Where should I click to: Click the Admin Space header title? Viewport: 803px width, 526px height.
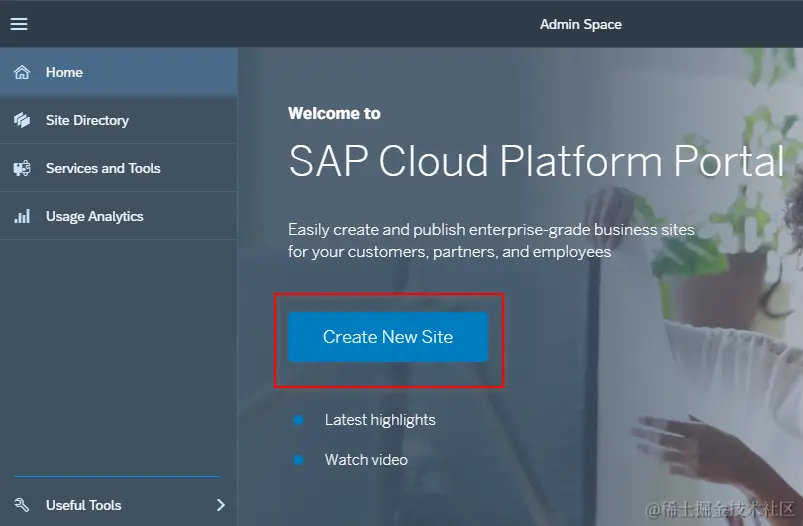click(x=581, y=24)
